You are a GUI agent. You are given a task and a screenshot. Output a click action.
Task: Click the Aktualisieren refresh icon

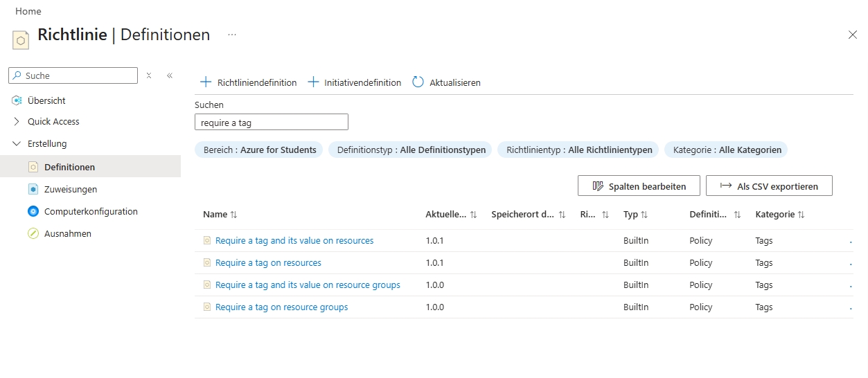(x=418, y=82)
